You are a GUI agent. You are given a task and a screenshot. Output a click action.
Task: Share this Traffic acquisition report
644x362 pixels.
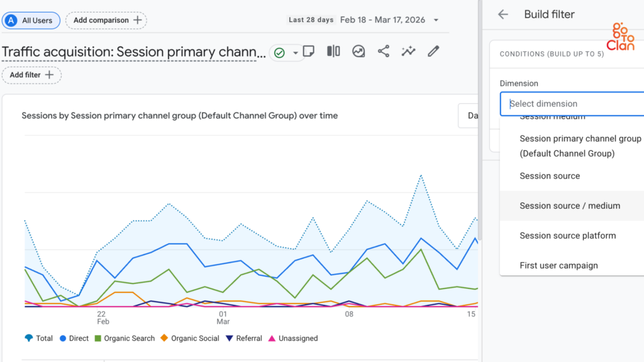pos(384,52)
